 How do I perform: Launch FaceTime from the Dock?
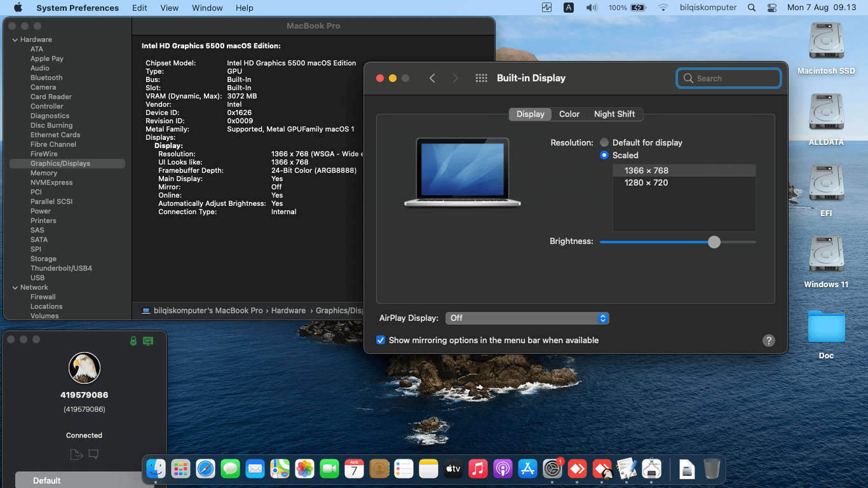pos(330,469)
